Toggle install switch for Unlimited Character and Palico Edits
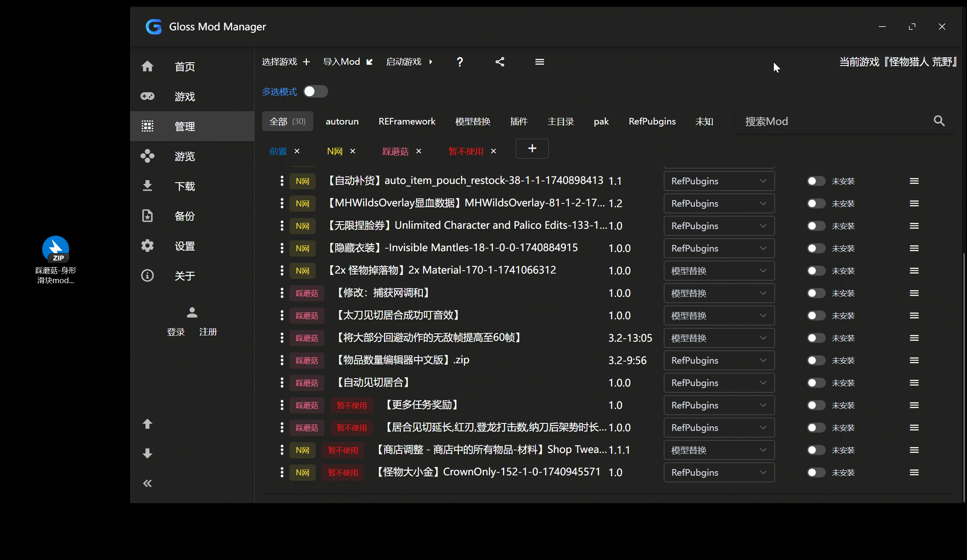967x560 pixels. [816, 226]
